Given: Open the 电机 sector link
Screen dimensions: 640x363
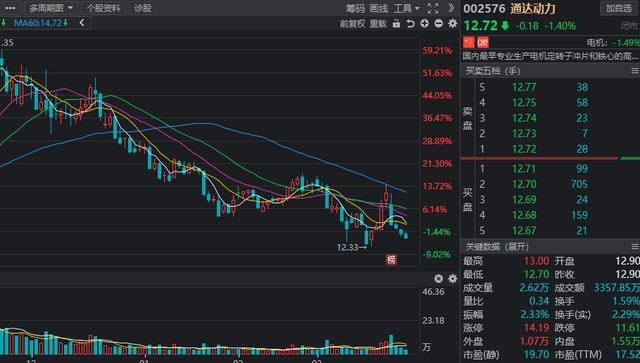Looking at the screenshot, I should point(596,42).
